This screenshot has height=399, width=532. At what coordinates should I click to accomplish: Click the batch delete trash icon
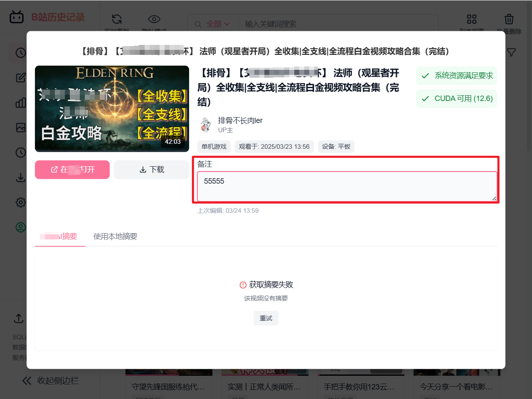coord(509,19)
